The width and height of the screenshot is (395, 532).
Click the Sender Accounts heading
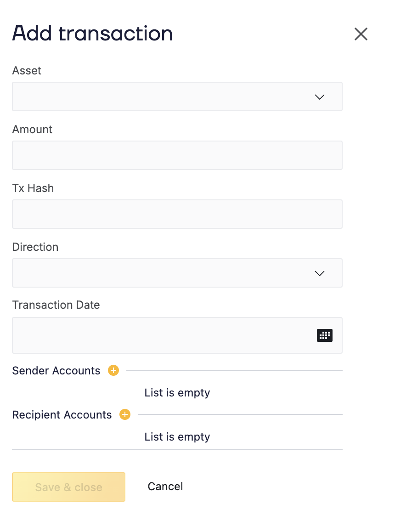coord(56,371)
